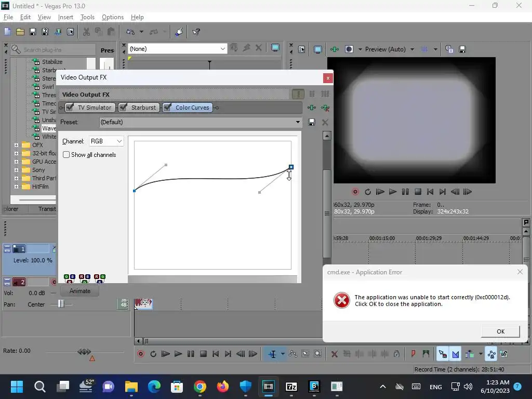Check Show all channels box

66,155
